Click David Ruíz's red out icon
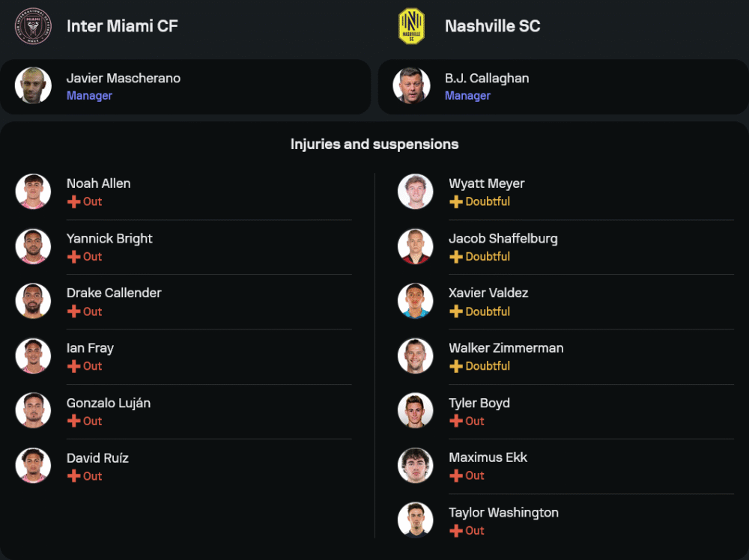The height and width of the screenshot is (560, 749). (73, 476)
